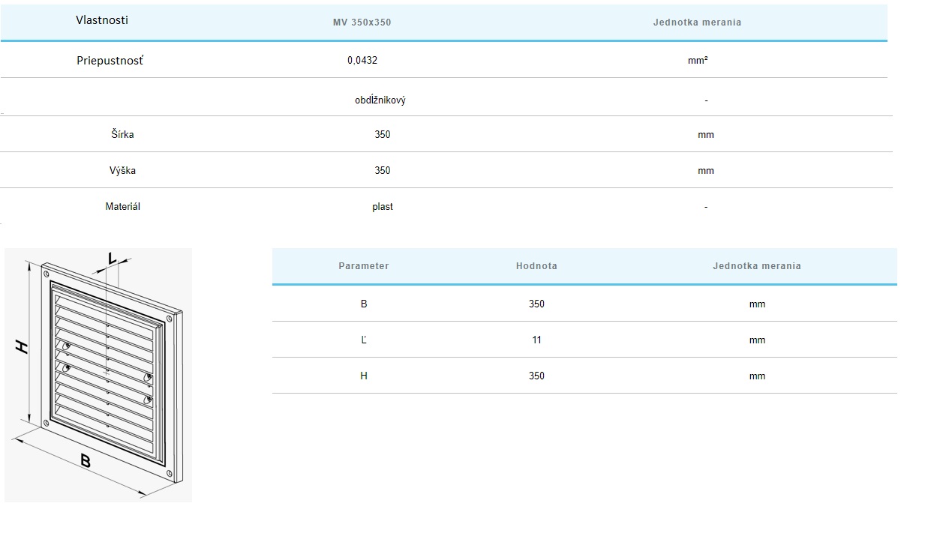Select the MV 350x350 column header
The width and height of the screenshot is (931, 560).
tap(362, 22)
